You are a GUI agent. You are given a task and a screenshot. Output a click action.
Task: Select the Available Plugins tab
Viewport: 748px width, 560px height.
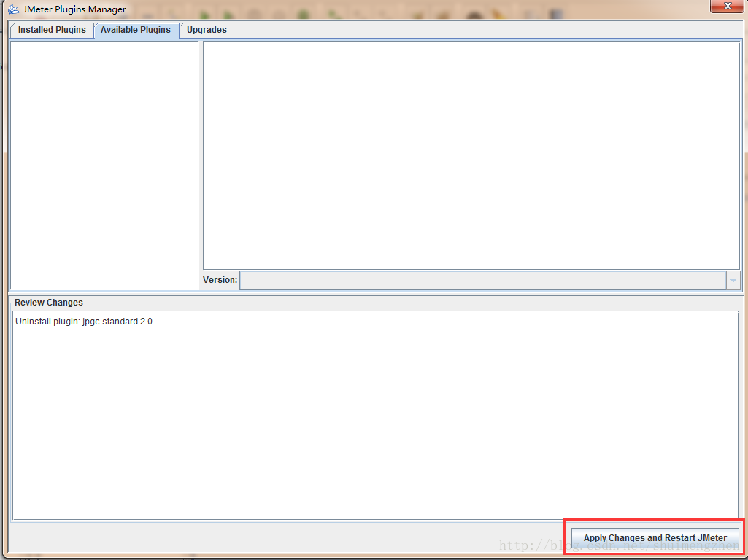(136, 30)
